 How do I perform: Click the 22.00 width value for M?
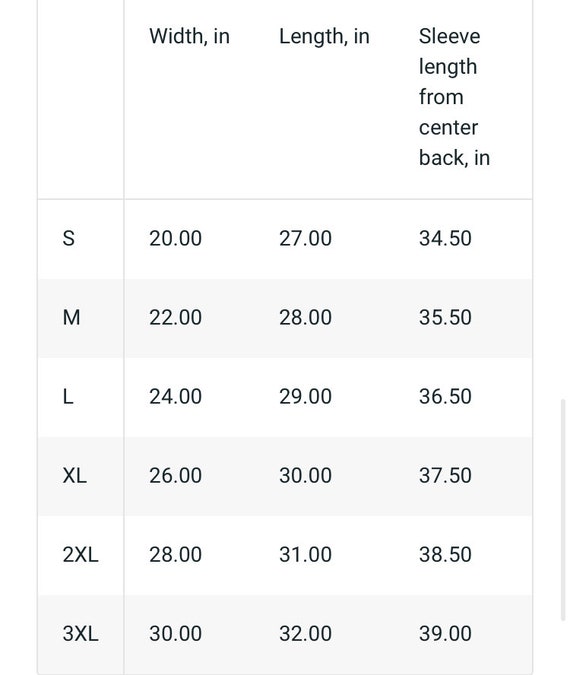(x=175, y=318)
